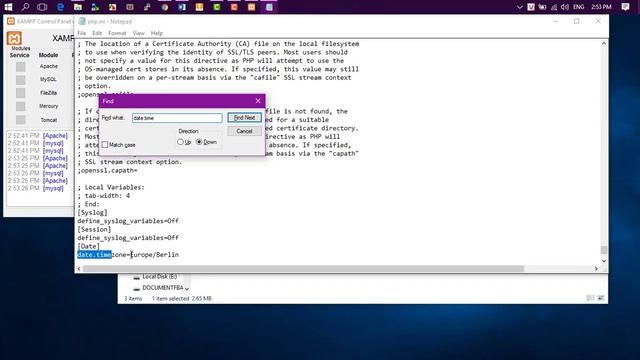Switch Explorer to details view icon
Viewport: 640px width, 360px height.
pyautogui.click(x=590, y=298)
